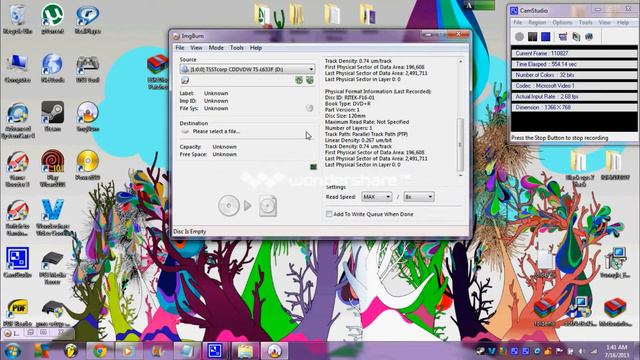The width and height of the screenshot is (640, 360).
Task: Click CamStudio Record button
Action: pos(519,37)
